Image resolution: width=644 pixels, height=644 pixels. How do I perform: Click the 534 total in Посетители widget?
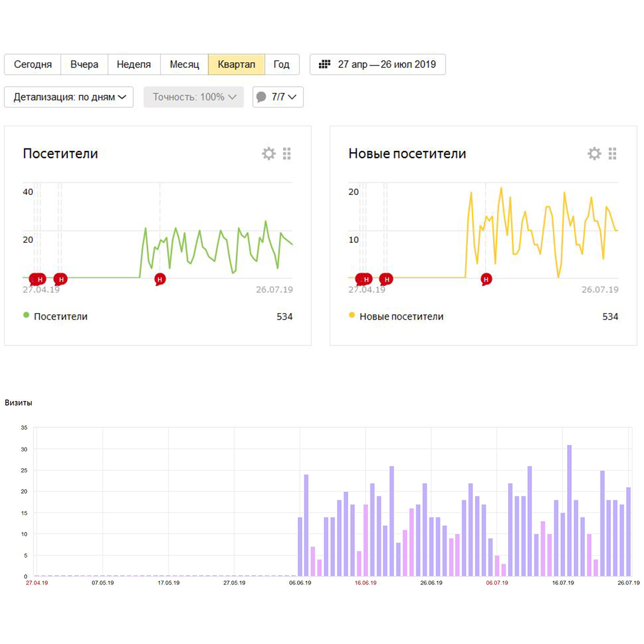tap(284, 317)
